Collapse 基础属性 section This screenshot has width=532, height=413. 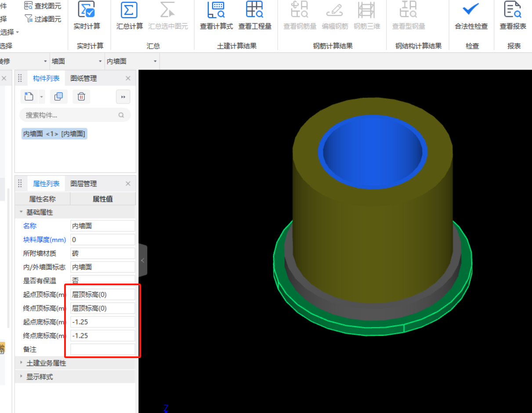coord(21,212)
